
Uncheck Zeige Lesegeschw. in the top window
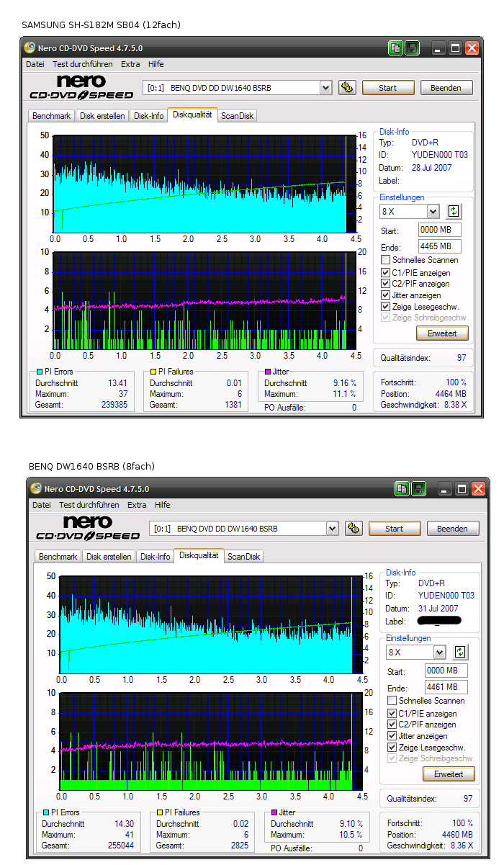click(386, 307)
